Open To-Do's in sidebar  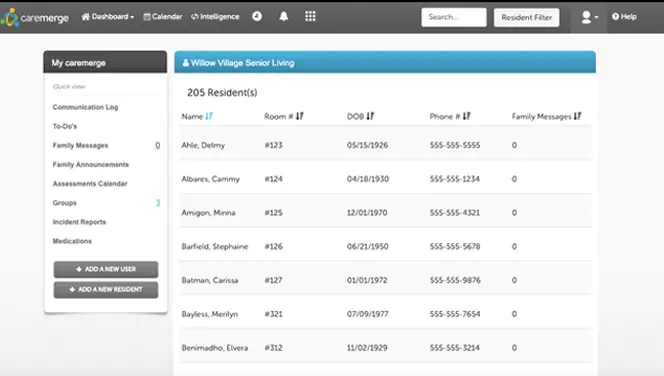click(x=65, y=126)
